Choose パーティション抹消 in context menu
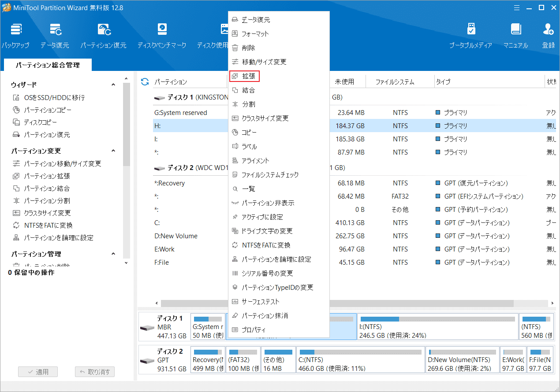The height and width of the screenshot is (392, 560). 279,316
